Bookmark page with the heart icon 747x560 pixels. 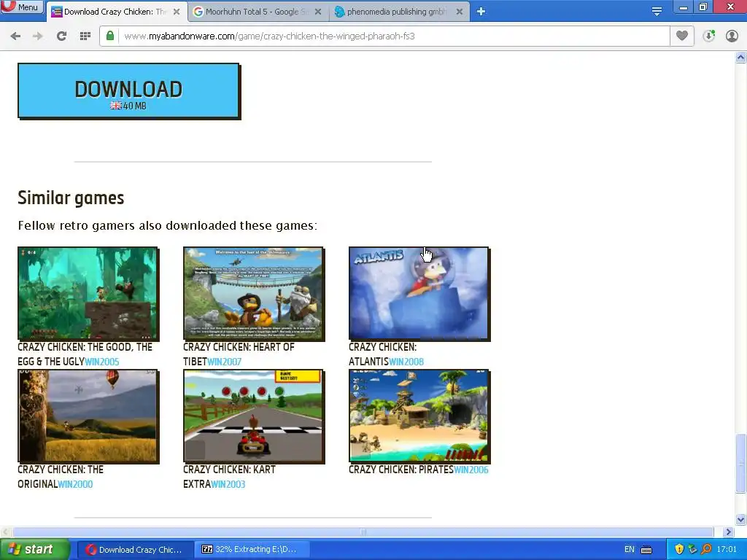coord(682,36)
